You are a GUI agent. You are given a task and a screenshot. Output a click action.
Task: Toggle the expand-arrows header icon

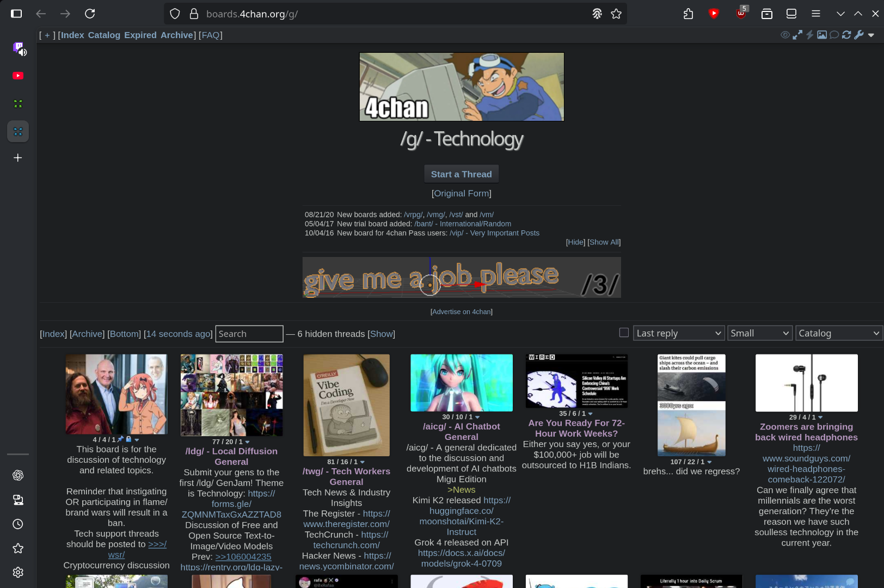pos(797,35)
